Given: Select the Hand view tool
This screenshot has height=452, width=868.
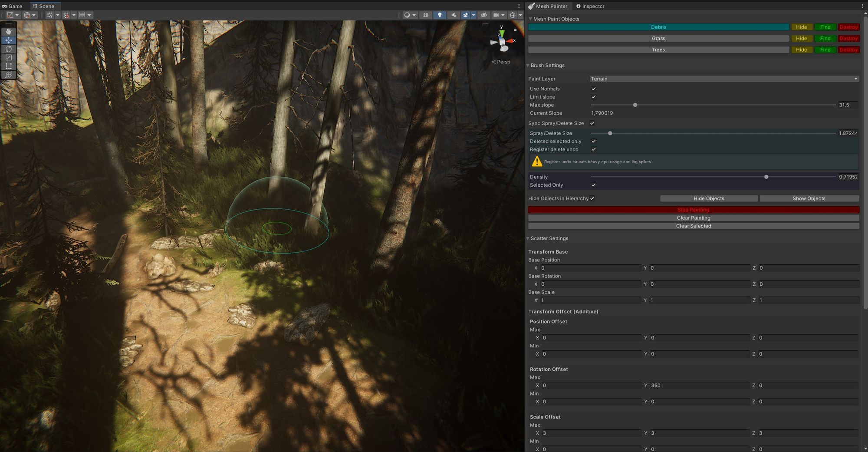Looking at the screenshot, I should tap(9, 32).
